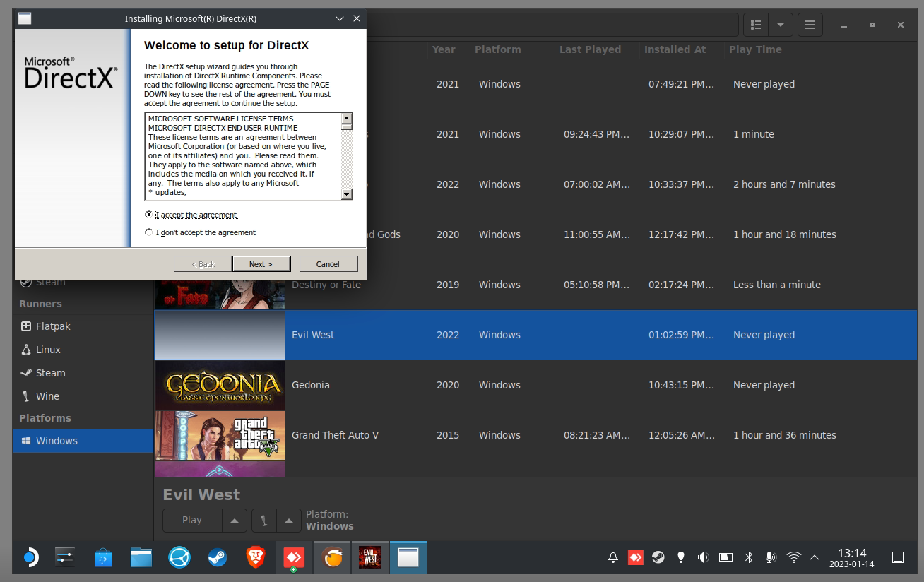Open the view options dropdown arrow in Lutris
Screen dimensions: 924x582
[x=781, y=25]
